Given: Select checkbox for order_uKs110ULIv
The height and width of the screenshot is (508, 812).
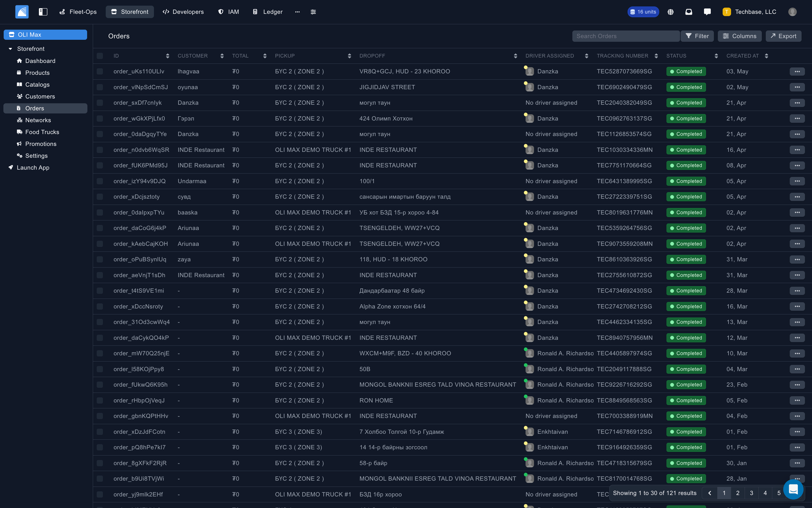Looking at the screenshot, I should pyautogui.click(x=100, y=71).
